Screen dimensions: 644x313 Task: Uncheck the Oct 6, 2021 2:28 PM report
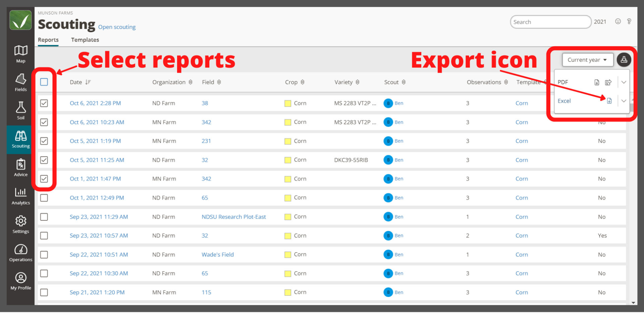point(44,103)
